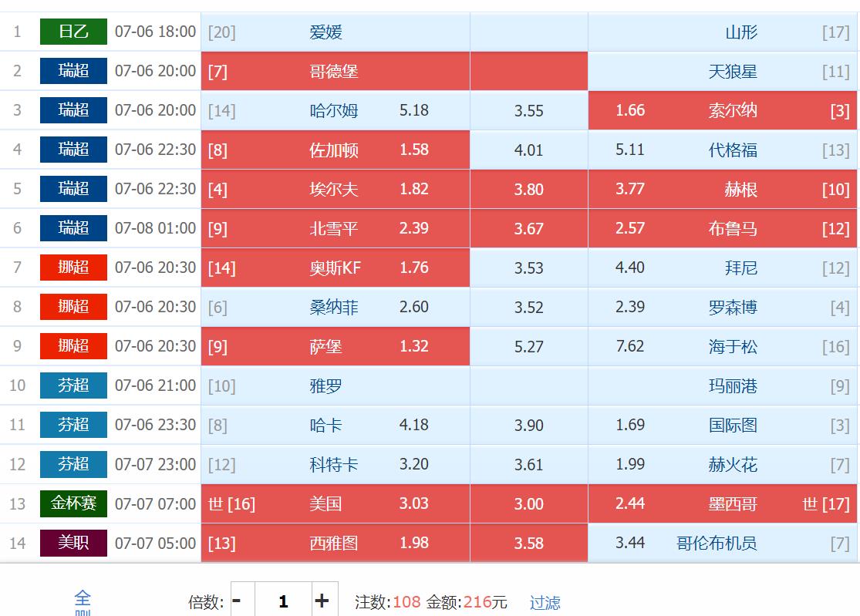The width and height of the screenshot is (860, 616).
Task: Deselect 萨堡 home odds 1.32
Action: (335, 346)
